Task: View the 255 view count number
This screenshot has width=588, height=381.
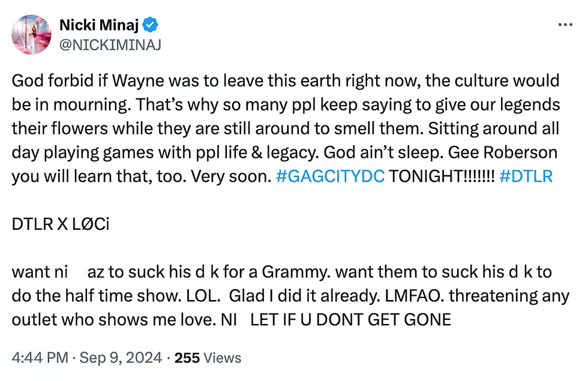Action: pyautogui.click(x=187, y=358)
